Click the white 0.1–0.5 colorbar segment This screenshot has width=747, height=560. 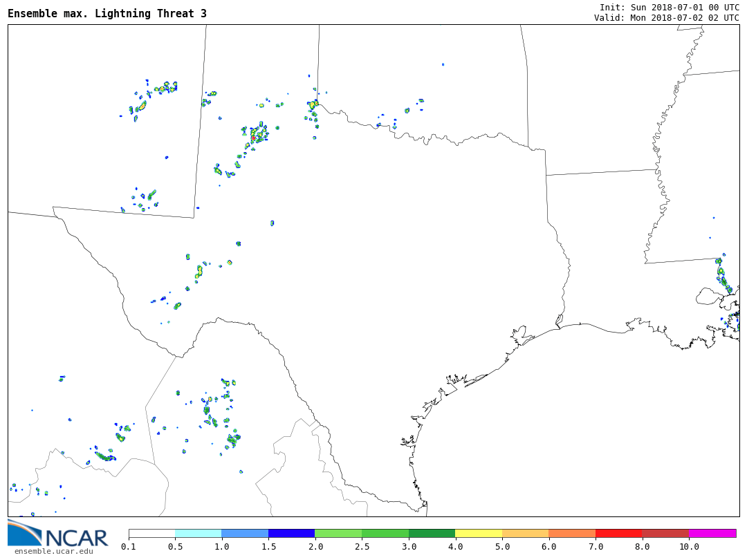pyautogui.click(x=152, y=533)
